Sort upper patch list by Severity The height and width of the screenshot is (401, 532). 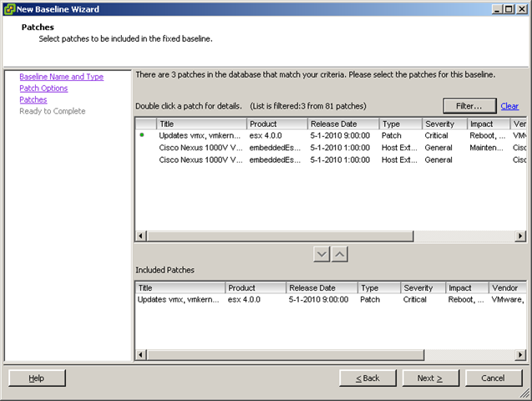(443, 124)
